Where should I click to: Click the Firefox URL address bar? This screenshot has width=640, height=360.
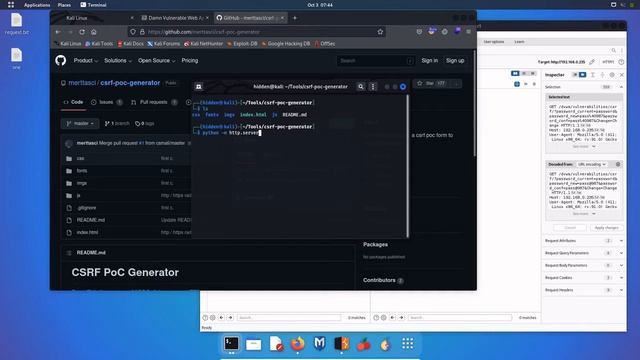pos(257,32)
